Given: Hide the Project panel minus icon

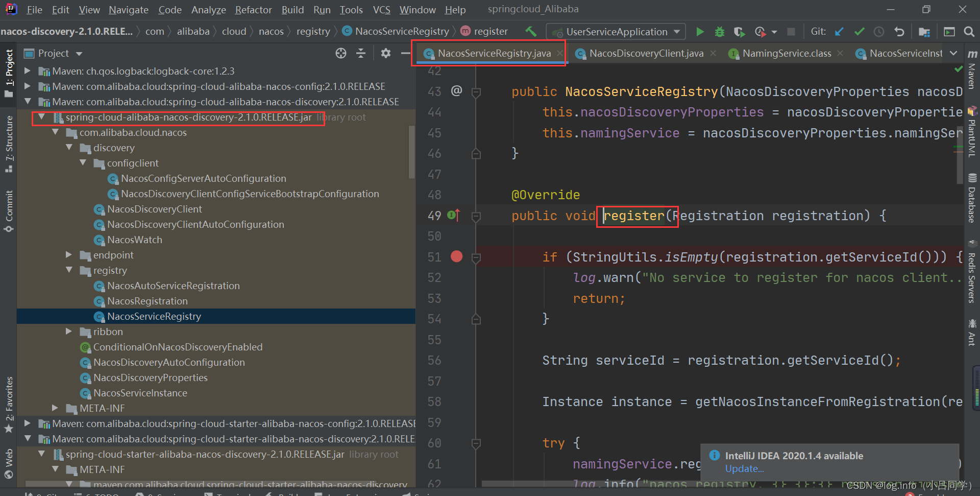Looking at the screenshot, I should pyautogui.click(x=406, y=53).
